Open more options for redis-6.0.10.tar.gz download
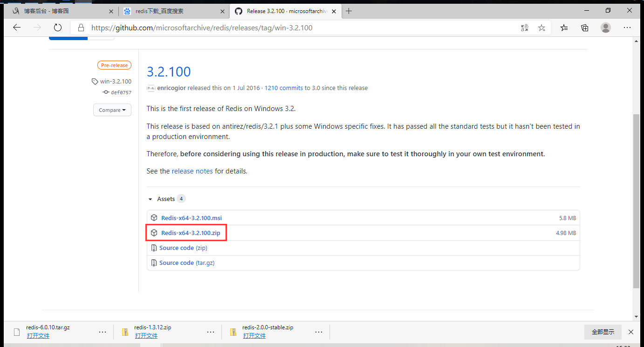 (103, 332)
